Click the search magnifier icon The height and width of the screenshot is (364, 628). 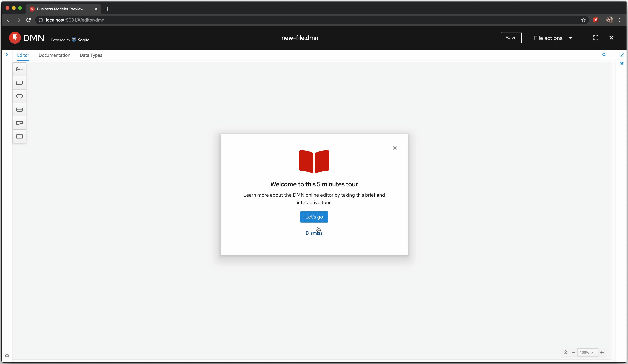coord(604,55)
